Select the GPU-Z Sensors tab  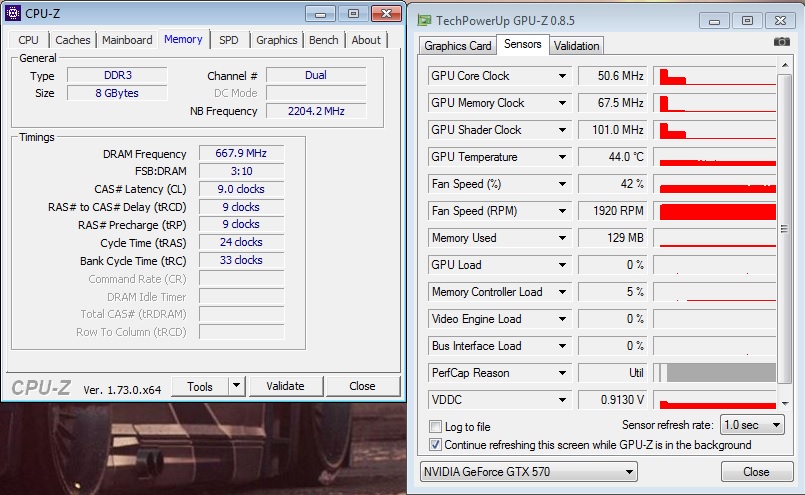(x=523, y=44)
